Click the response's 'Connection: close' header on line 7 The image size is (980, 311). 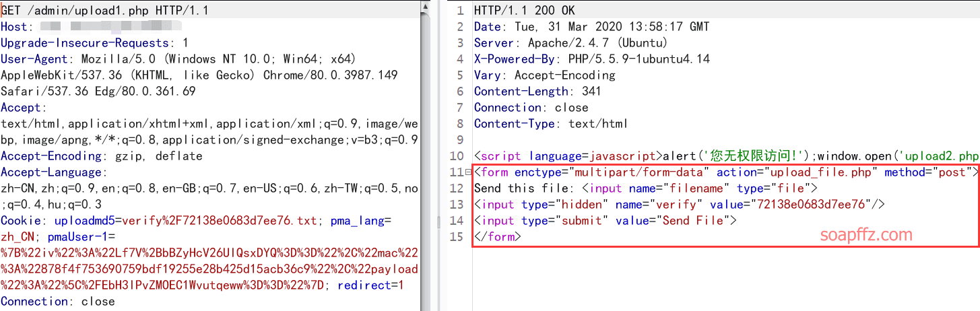[531, 108]
